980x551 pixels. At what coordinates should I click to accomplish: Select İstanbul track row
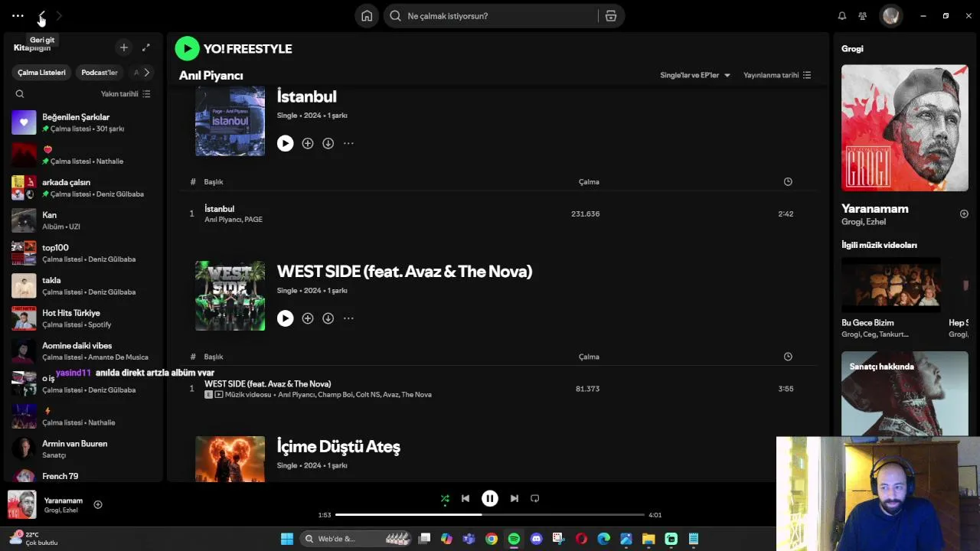pos(498,214)
